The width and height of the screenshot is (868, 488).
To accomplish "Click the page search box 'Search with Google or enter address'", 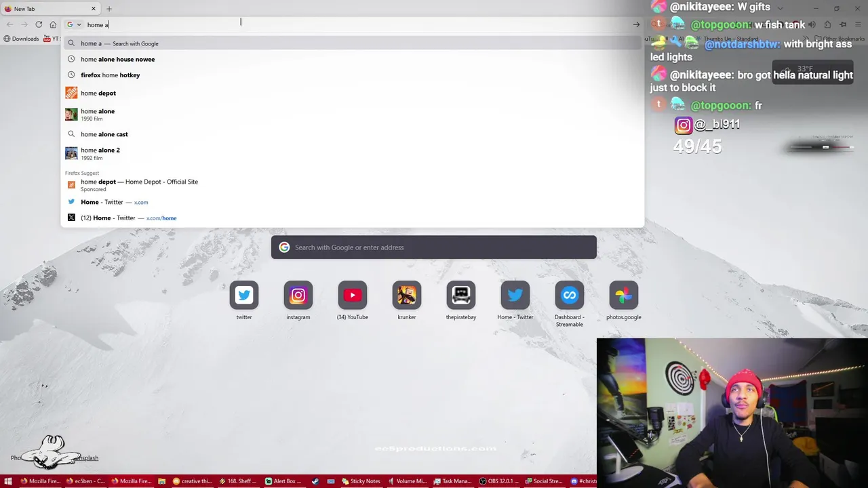I will click(434, 247).
